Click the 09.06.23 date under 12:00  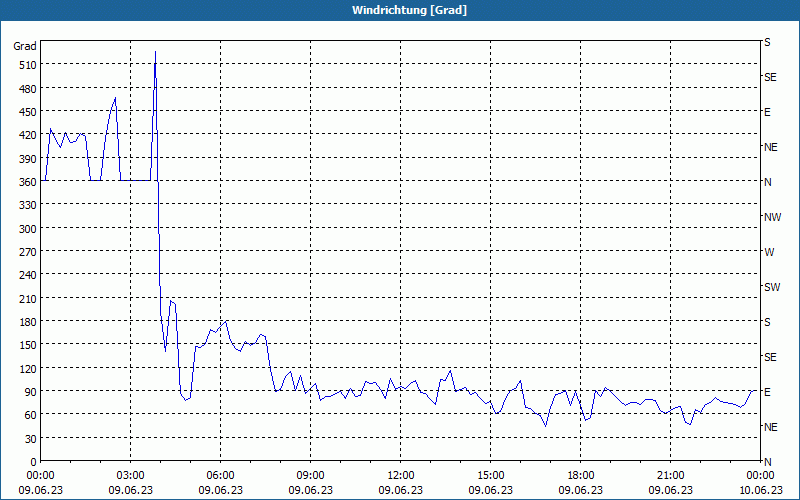(x=401, y=490)
